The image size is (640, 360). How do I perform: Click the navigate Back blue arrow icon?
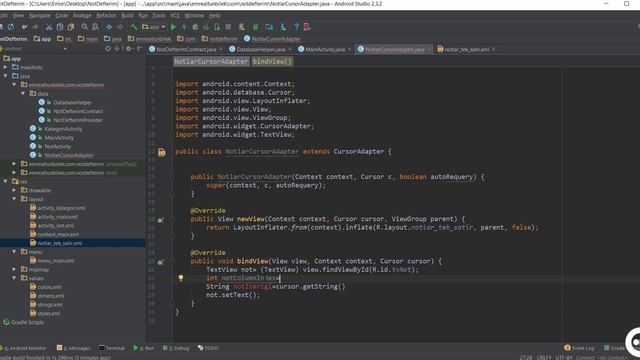point(109,27)
